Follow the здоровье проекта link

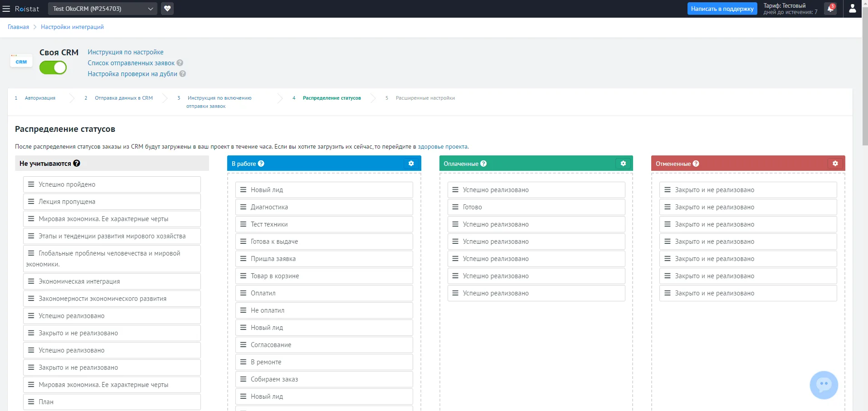pos(443,147)
